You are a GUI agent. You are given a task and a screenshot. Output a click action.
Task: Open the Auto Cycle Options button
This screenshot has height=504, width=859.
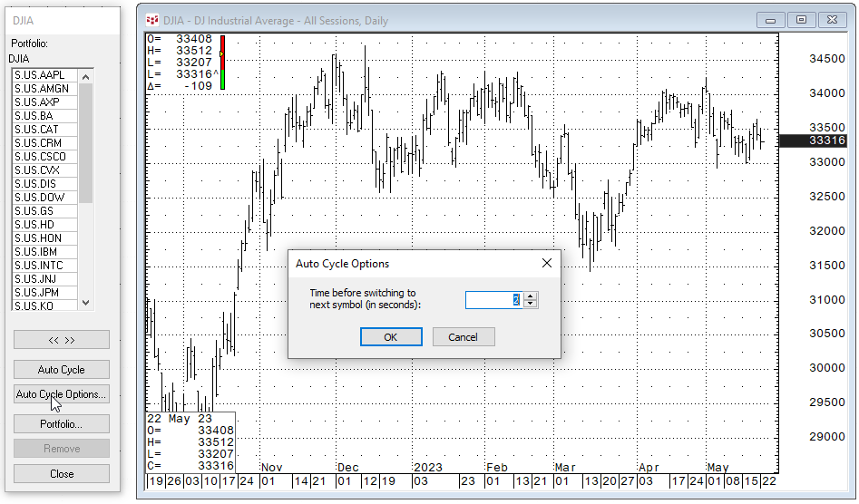pyautogui.click(x=61, y=394)
